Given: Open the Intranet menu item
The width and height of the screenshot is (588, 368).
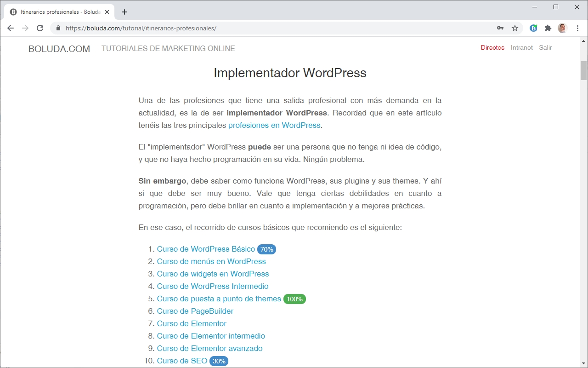Looking at the screenshot, I should tap(522, 48).
